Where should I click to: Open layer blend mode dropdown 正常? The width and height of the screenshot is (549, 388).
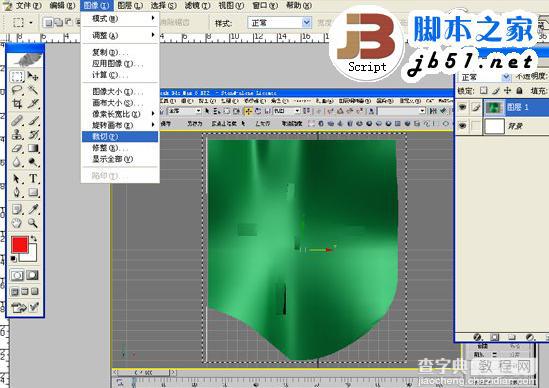pos(485,77)
